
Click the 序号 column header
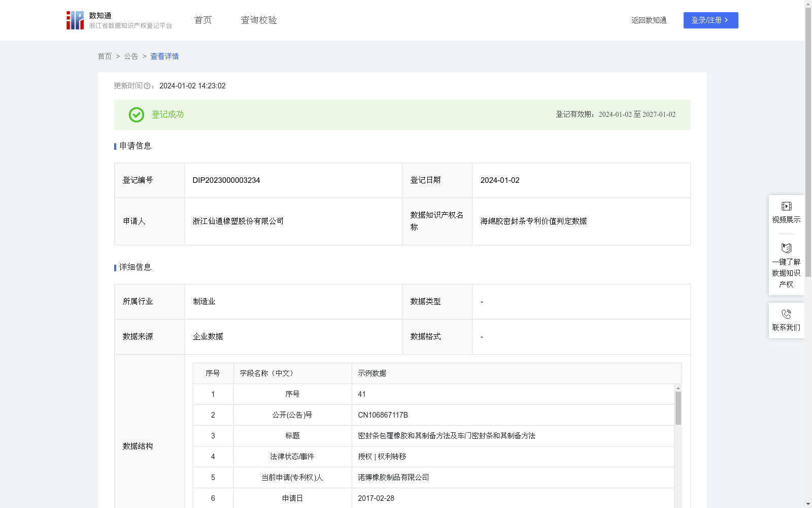point(213,373)
